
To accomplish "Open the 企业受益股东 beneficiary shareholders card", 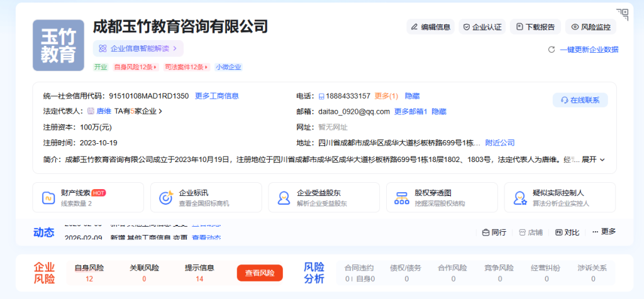I will [323, 198].
